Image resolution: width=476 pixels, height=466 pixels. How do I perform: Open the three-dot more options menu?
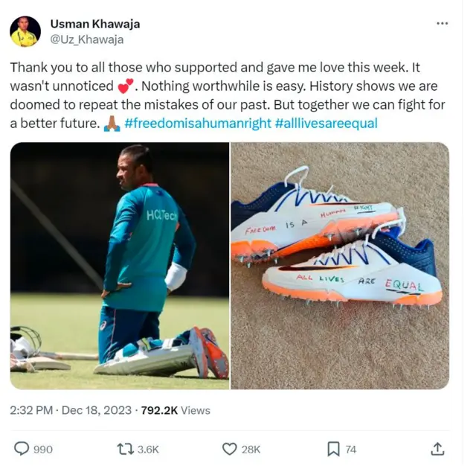pos(442,23)
